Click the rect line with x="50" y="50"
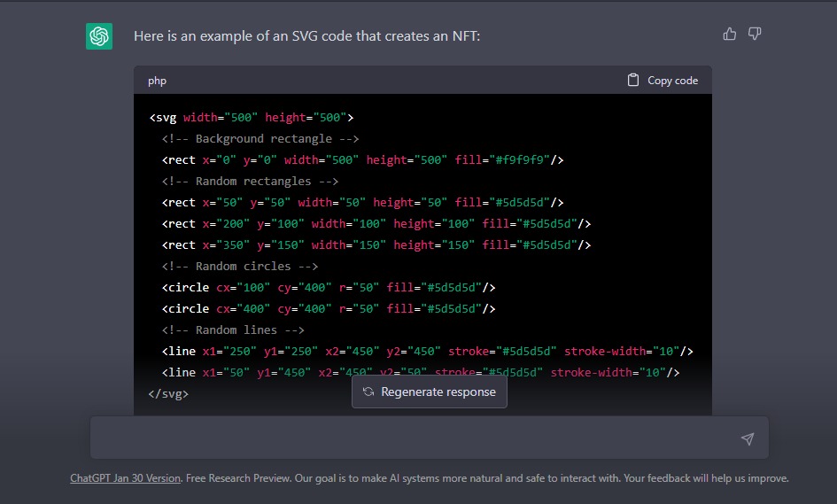This screenshot has height=504, width=837. pyautogui.click(x=363, y=202)
